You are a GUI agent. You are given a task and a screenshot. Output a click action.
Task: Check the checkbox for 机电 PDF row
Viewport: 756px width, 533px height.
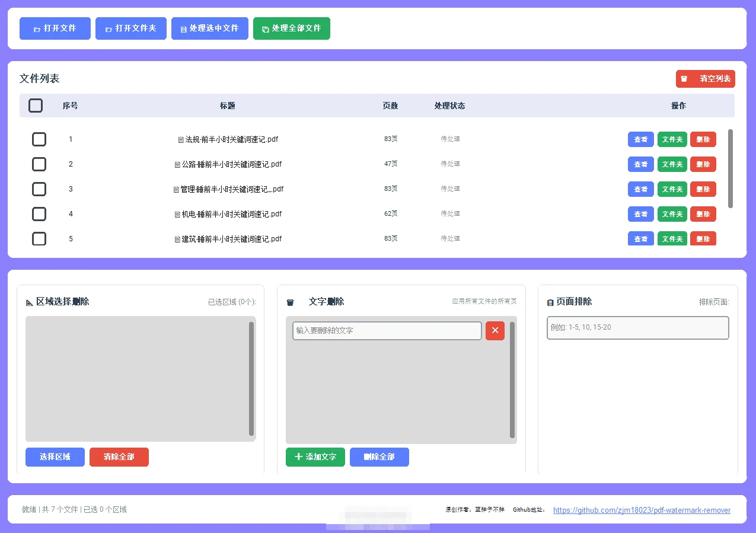[39, 214]
